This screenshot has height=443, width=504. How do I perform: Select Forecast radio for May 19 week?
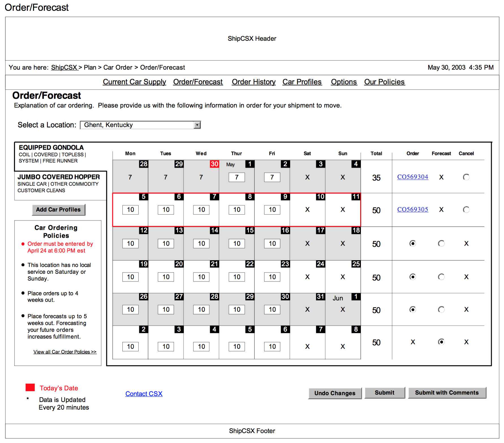click(x=441, y=277)
